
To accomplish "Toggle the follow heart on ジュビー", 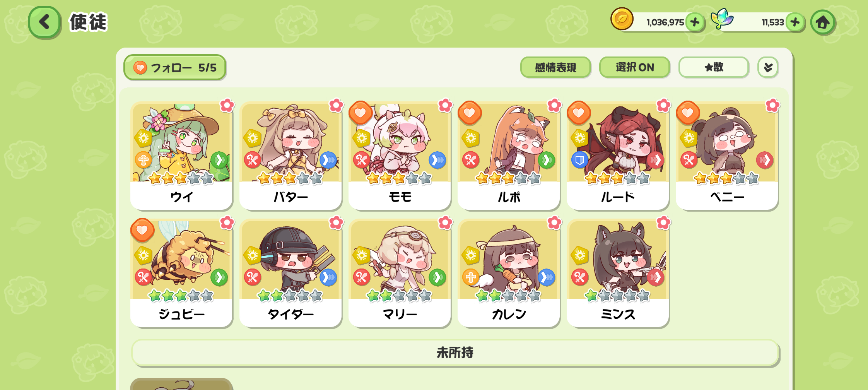I will tap(142, 230).
